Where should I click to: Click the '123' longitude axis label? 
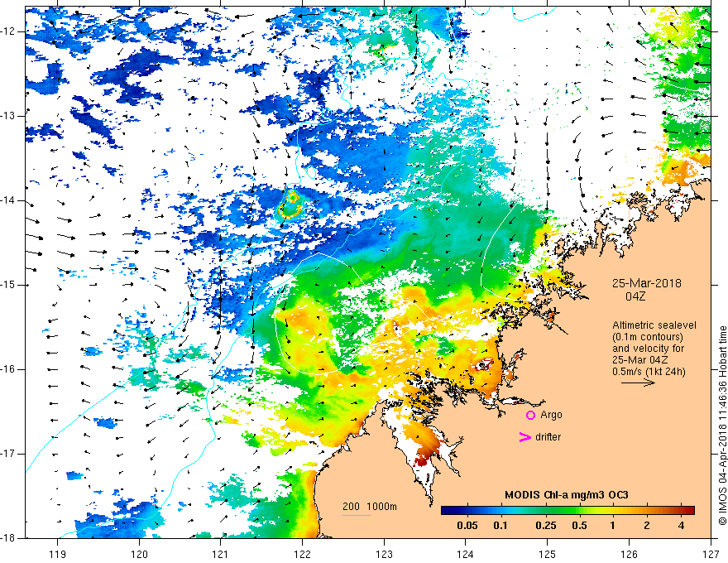coord(384,554)
